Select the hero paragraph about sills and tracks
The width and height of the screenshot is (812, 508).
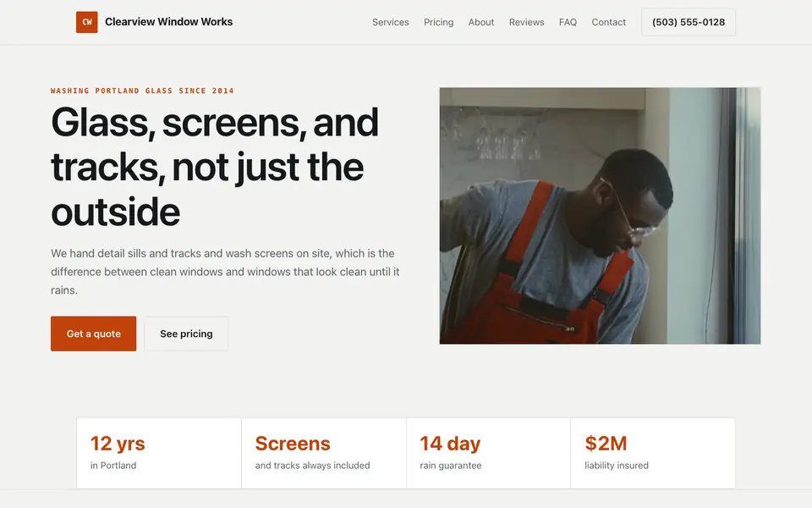point(225,272)
